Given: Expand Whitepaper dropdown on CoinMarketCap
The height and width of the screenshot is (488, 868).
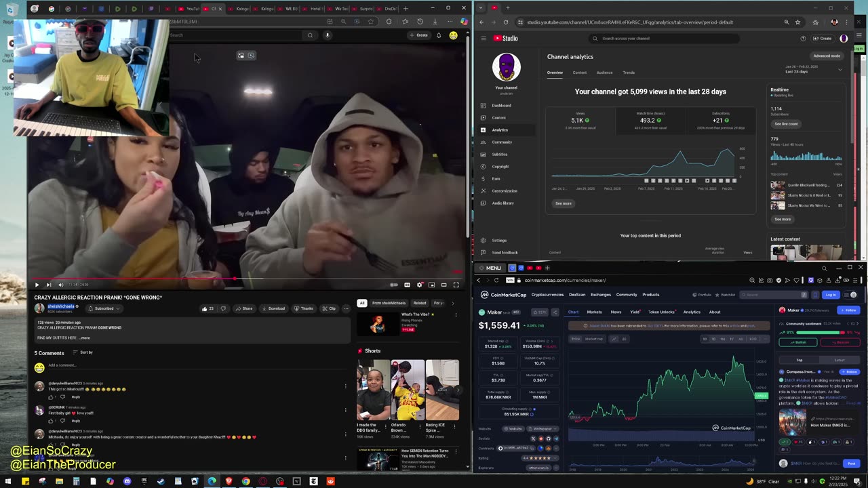Looking at the screenshot, I should click(541, 428).
